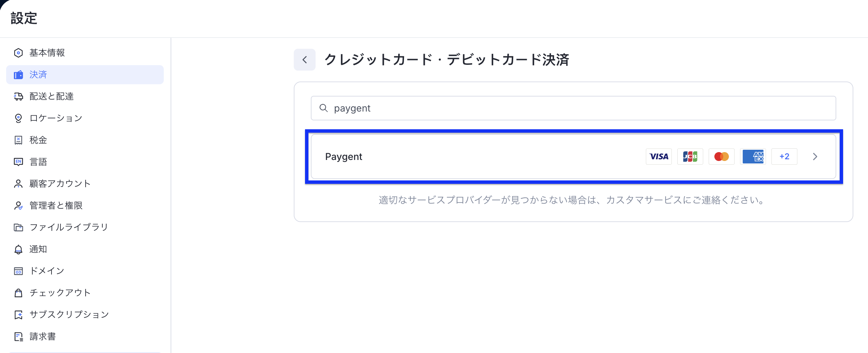Go back with the left chevron button
Image resolution: width=868 pixels, height=353 pixels.
(x=304, y=60)
